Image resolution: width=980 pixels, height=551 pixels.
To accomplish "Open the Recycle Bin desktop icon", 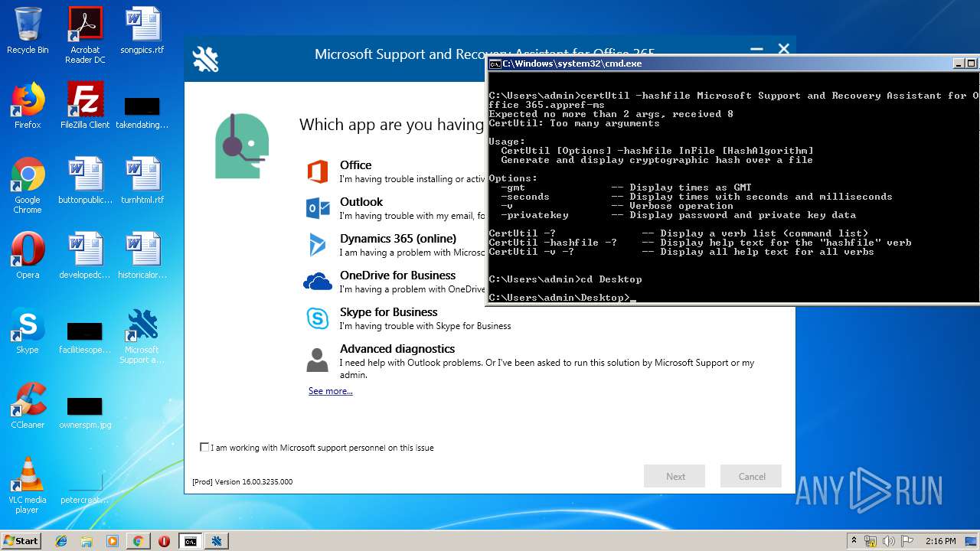I will [x=28, y=31].
